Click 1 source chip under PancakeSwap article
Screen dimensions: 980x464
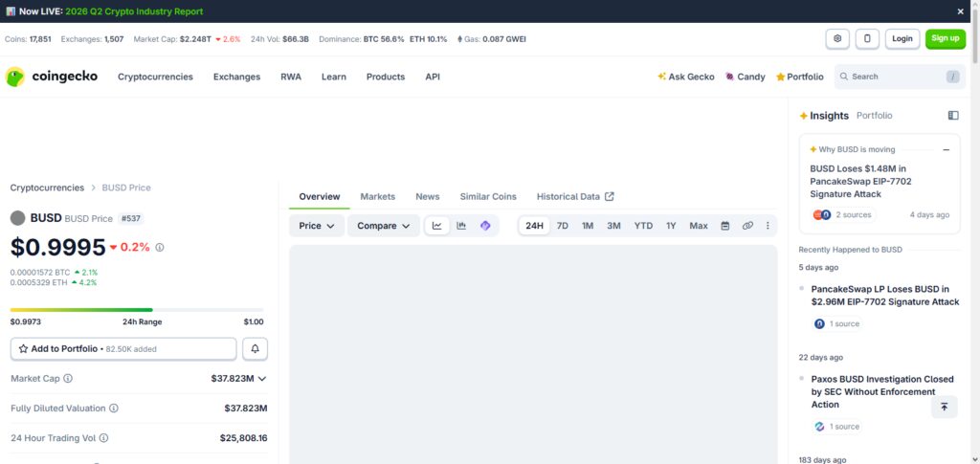(837, 323)
